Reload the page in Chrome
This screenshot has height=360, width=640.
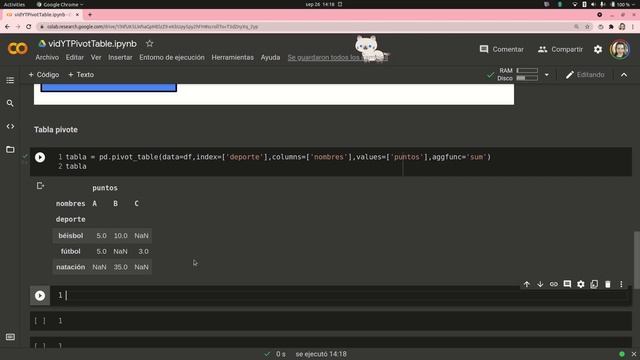click(x=29, y=27)
